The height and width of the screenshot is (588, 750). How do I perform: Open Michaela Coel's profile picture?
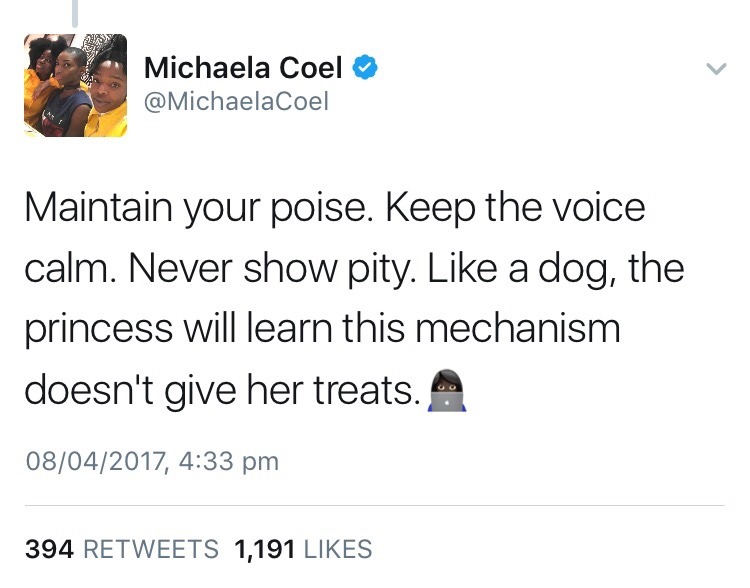click(76, 86)
